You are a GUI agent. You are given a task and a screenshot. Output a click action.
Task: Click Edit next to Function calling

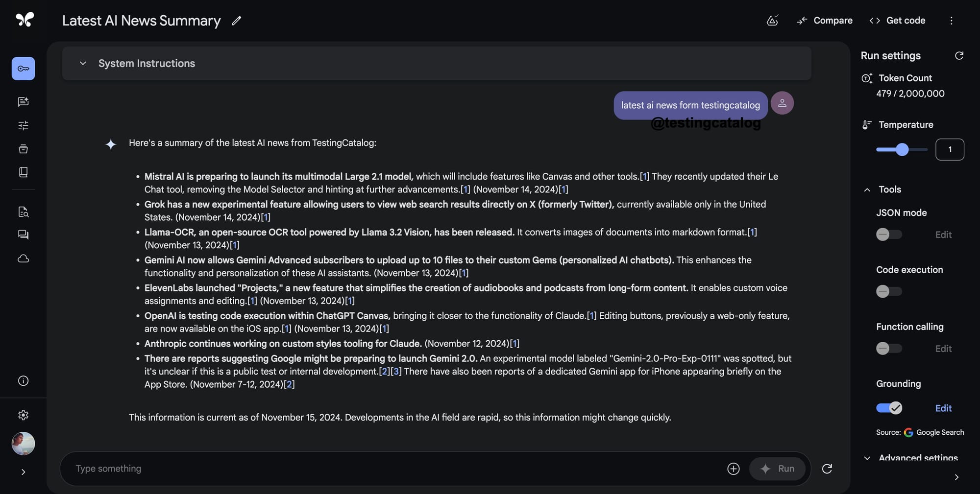point(943,349)
